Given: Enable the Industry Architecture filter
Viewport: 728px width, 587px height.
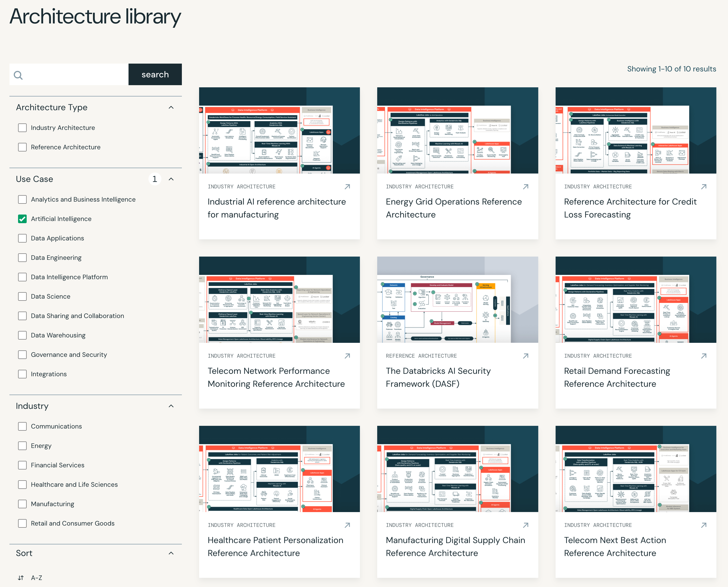Looking at the screenshot, I should (x=22, y=128).
